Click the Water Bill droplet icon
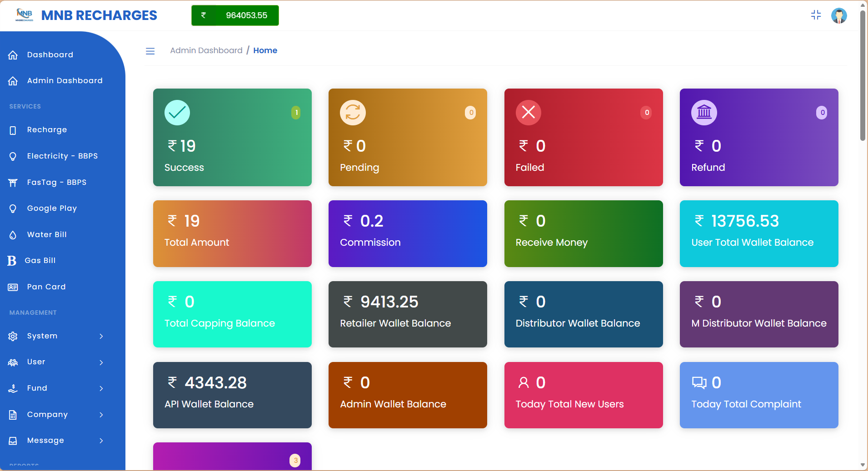868x471 pixels. pyautogui.click(x=13, y=235)
